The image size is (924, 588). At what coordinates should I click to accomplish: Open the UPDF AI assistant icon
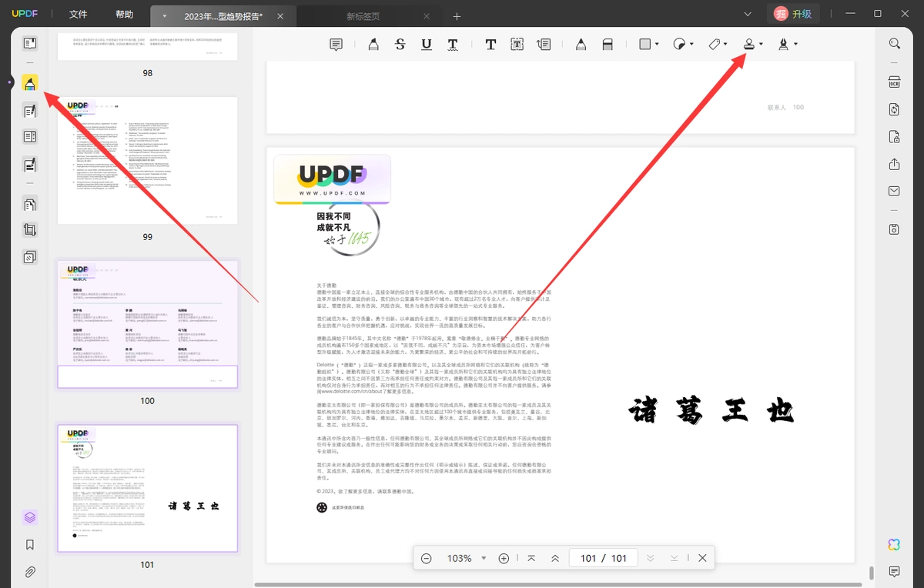(894, 544)
